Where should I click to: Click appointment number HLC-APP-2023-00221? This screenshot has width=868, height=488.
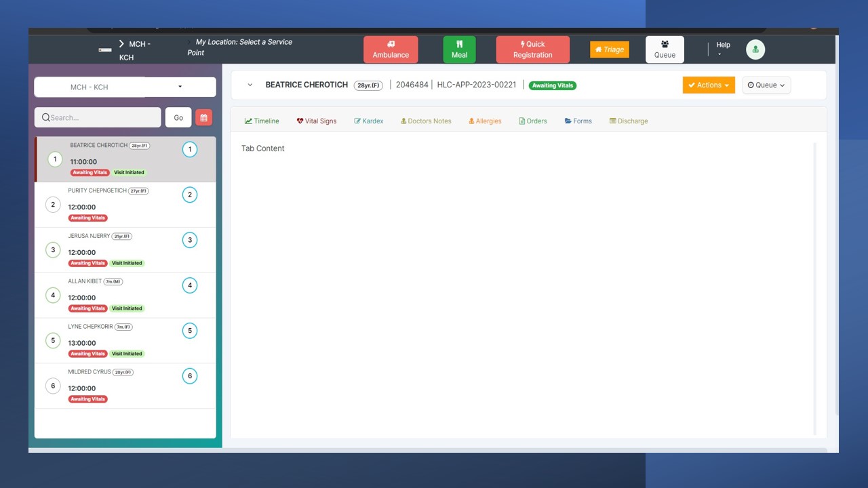[477, 85]
